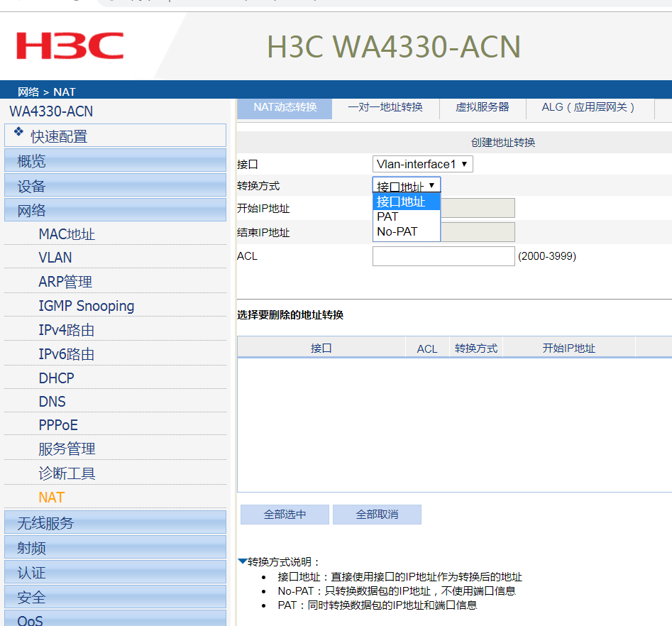Screen dimensions: 672x626
Task: Open the PPPoE page
Action: (x=58, y=425)
